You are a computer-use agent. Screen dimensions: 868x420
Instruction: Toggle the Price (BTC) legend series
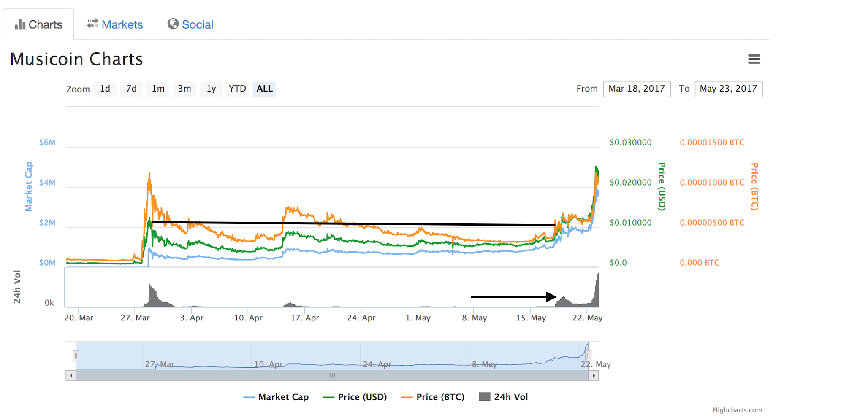433,397
